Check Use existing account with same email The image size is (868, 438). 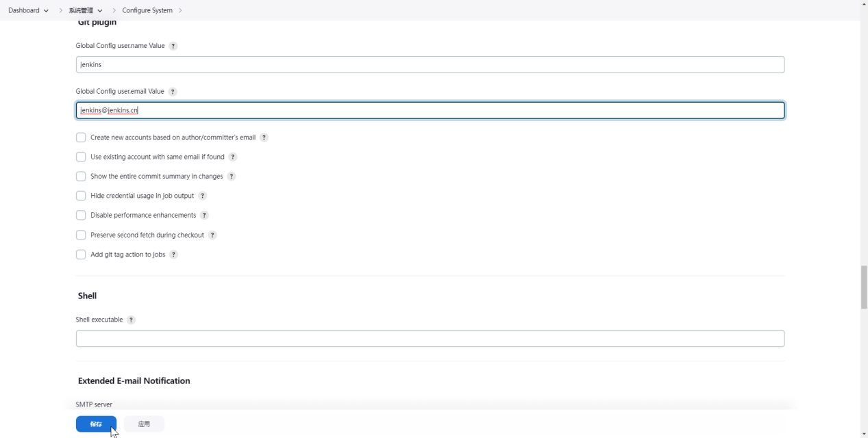click(x=81, y=157)
